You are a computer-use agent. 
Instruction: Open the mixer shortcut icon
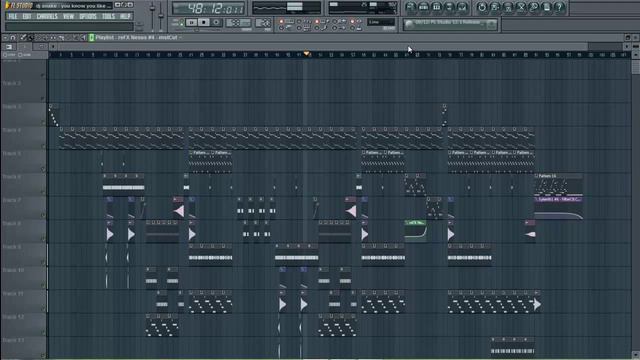click(x=462, y=7)
